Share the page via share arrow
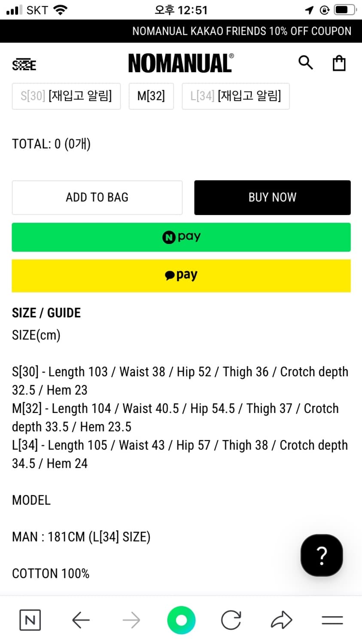This screenshot has width=362, height=644. (282, 620)
